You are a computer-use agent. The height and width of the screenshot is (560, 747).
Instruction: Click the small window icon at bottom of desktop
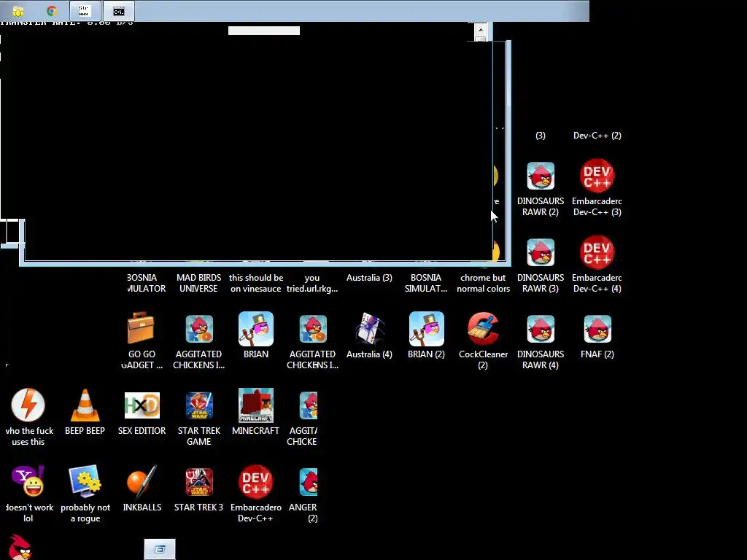160,550
